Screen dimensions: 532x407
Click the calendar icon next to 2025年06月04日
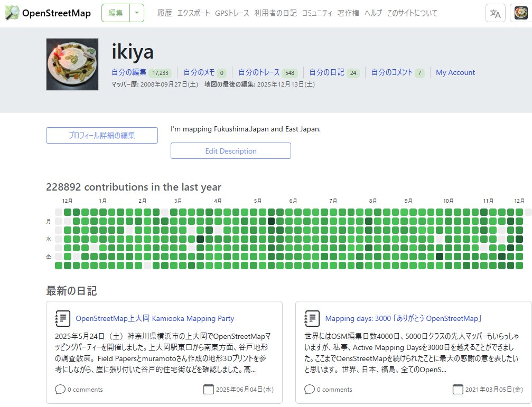click(x=208, y=389)
